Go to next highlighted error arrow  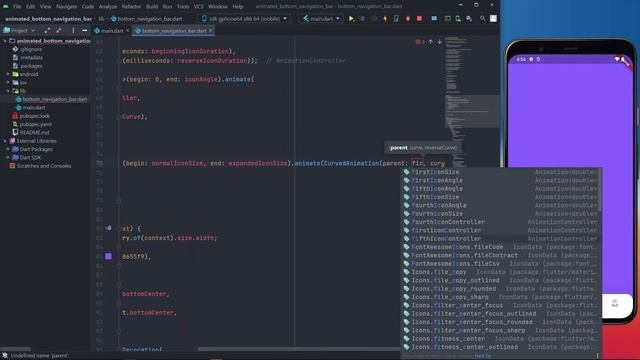coord(440,42)
